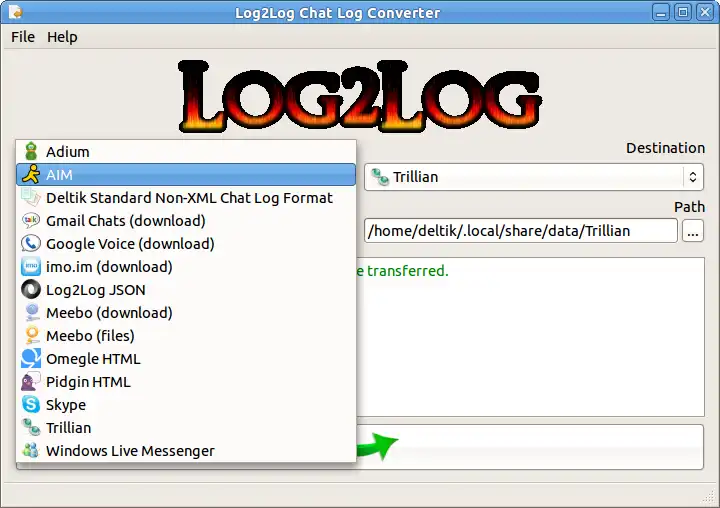Choose Meebo (download) from the list

coord(186,313)
